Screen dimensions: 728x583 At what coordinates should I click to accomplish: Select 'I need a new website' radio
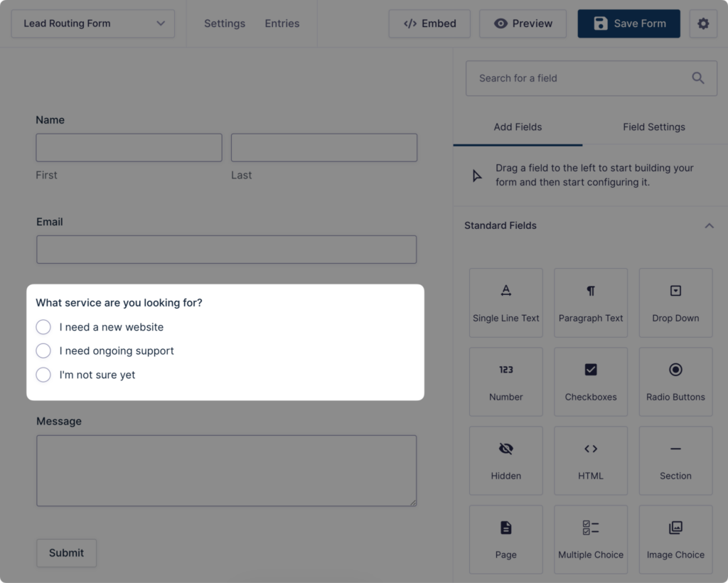(x=43, y=327)
